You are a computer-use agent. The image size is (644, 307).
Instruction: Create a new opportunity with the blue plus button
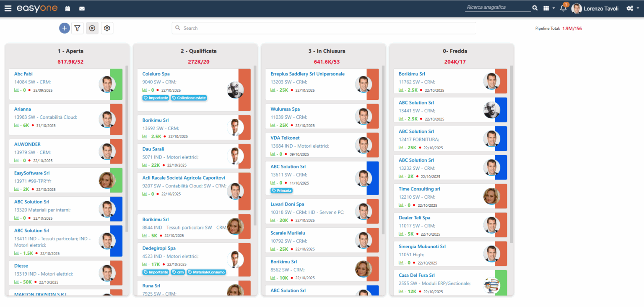point(64,28)
